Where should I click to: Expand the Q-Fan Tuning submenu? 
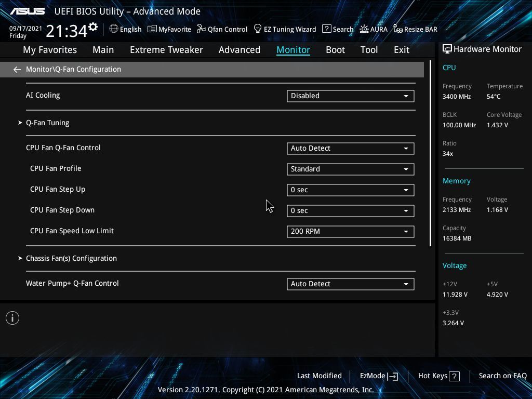click(x=47, y=123)
